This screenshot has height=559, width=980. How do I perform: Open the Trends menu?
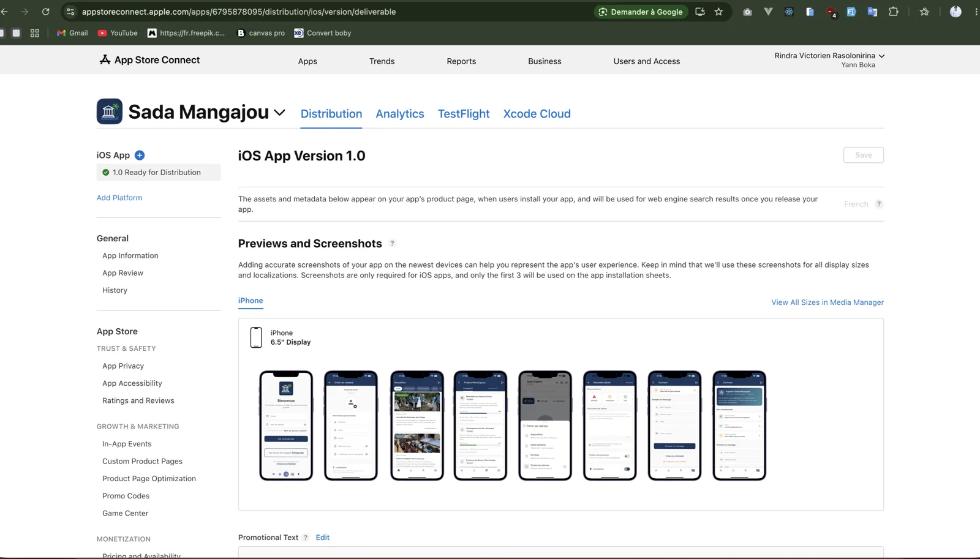point(382,61)
